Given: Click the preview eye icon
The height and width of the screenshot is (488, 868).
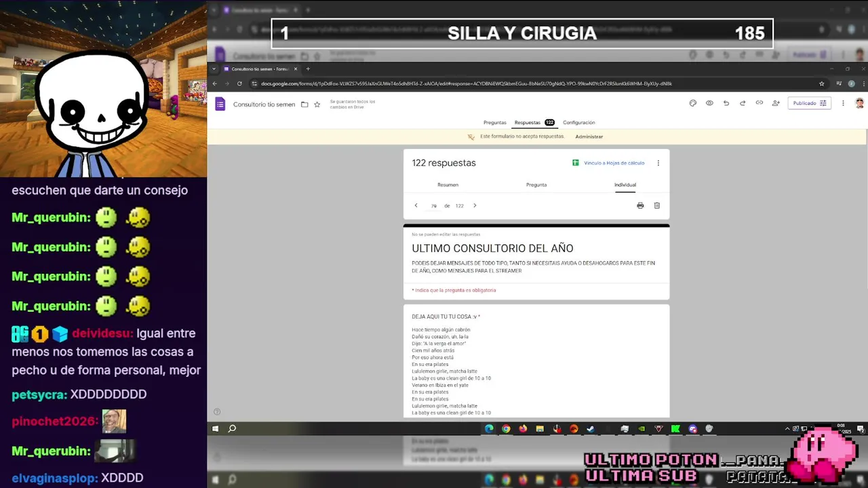Looking at the screenshot, I should 709,103.
